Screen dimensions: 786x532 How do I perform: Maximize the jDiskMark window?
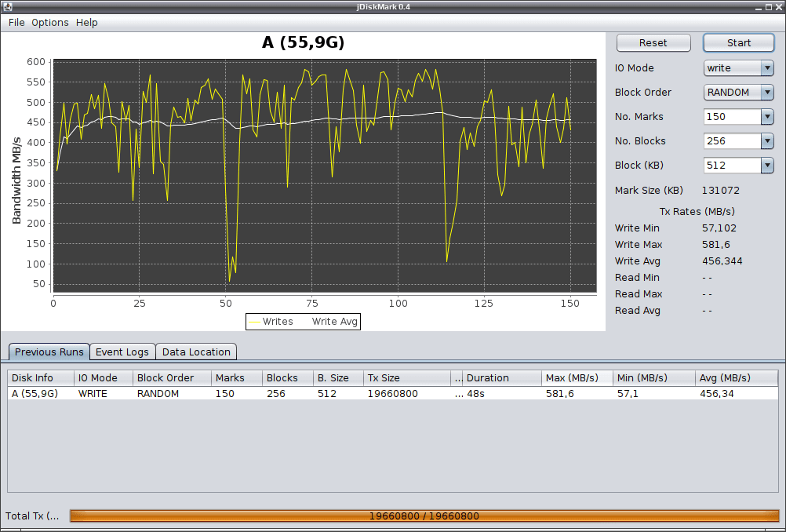pos(769,6)
